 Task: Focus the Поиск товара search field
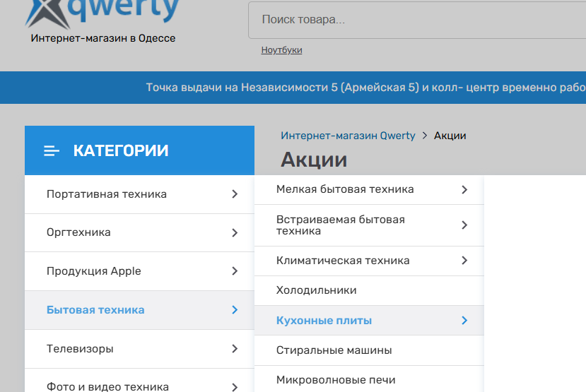point(417,20)
